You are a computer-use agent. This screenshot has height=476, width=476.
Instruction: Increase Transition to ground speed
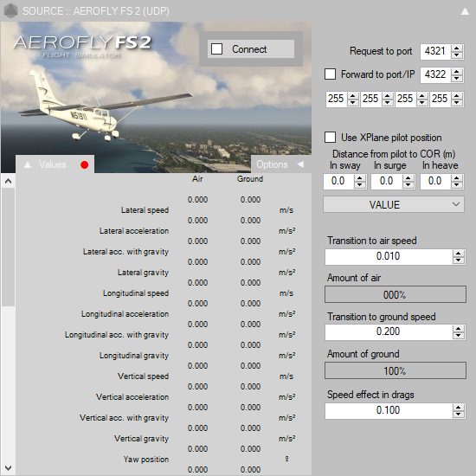click(x=459, y=329)
